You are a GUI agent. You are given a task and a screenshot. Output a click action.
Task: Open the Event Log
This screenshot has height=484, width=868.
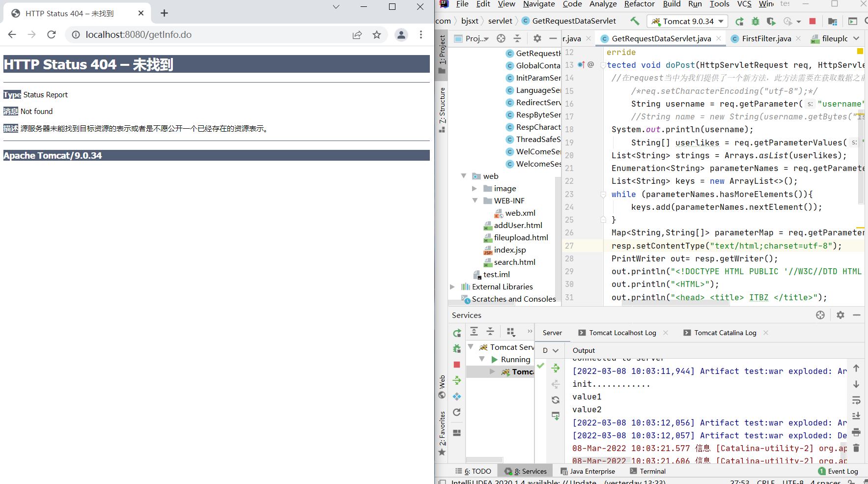(x=838, y=471)
